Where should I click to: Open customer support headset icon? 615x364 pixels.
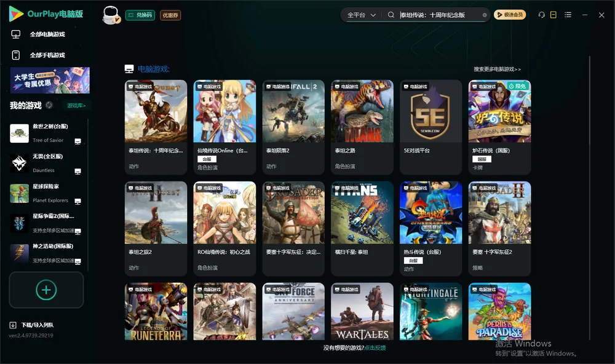542,15
